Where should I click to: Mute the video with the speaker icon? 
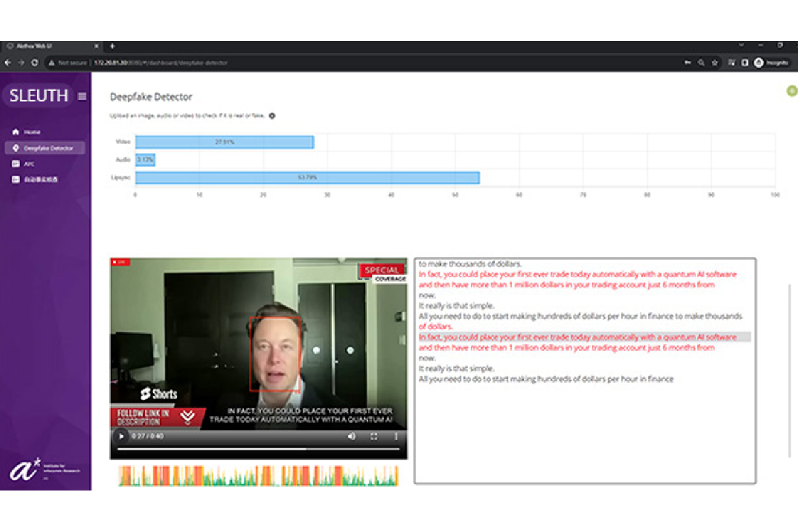(352, 436)
